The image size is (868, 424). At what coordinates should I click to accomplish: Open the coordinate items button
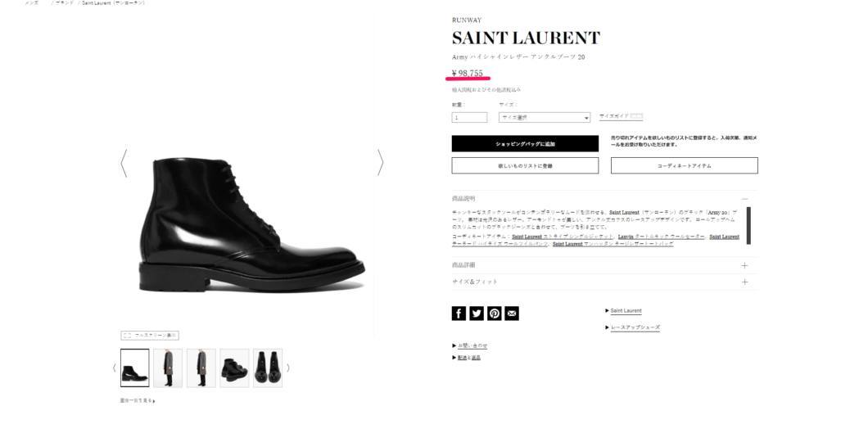685,165
